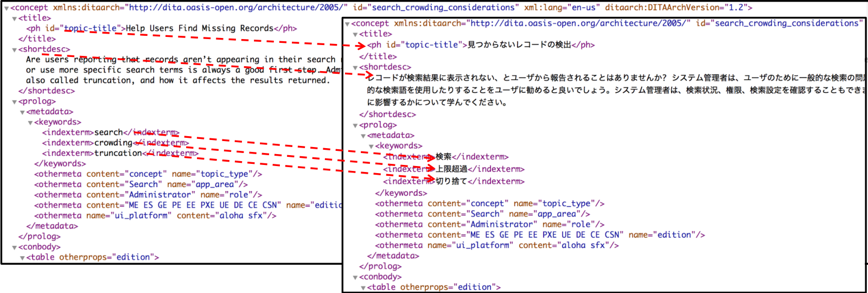The width and height of the screenshot is (868, 293).
Task: Collapse the keywords node in English window
Action: [x=30, y=122]
